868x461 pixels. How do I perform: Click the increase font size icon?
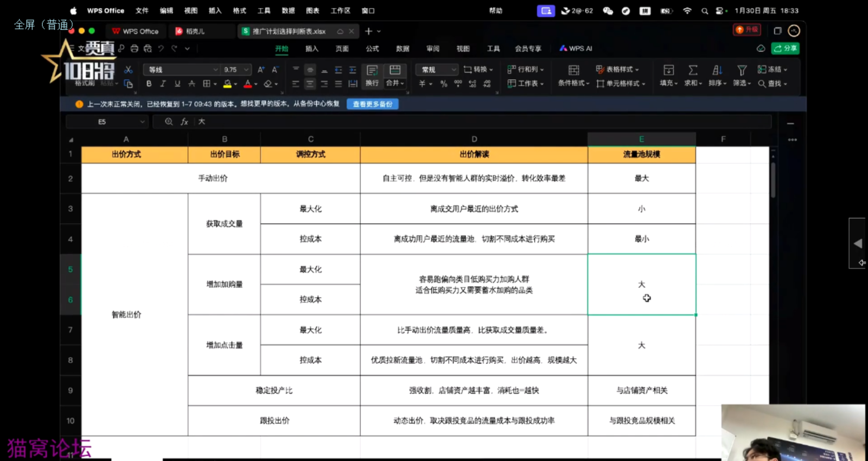(261, 70)
